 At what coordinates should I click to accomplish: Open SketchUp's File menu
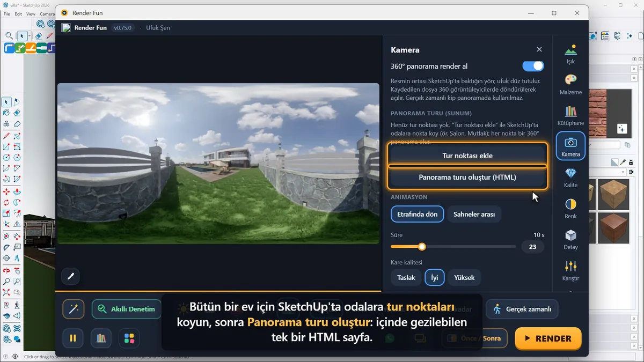7,14
